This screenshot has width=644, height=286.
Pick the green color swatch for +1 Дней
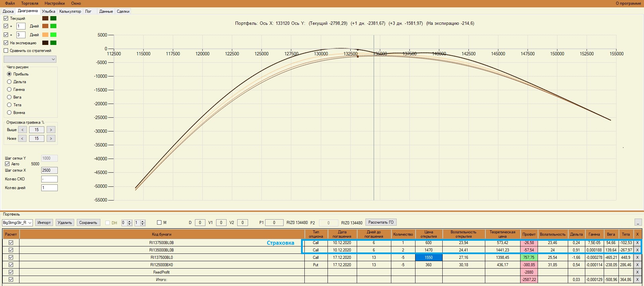point(53,26)
